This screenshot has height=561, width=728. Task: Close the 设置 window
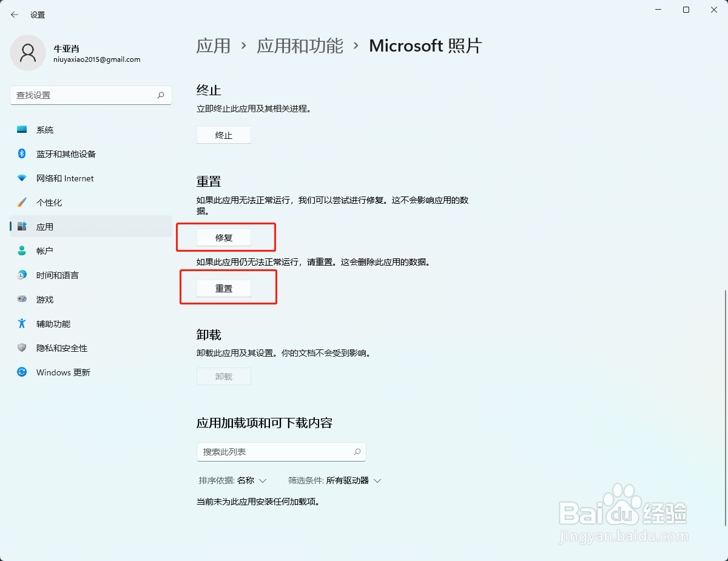714,10
